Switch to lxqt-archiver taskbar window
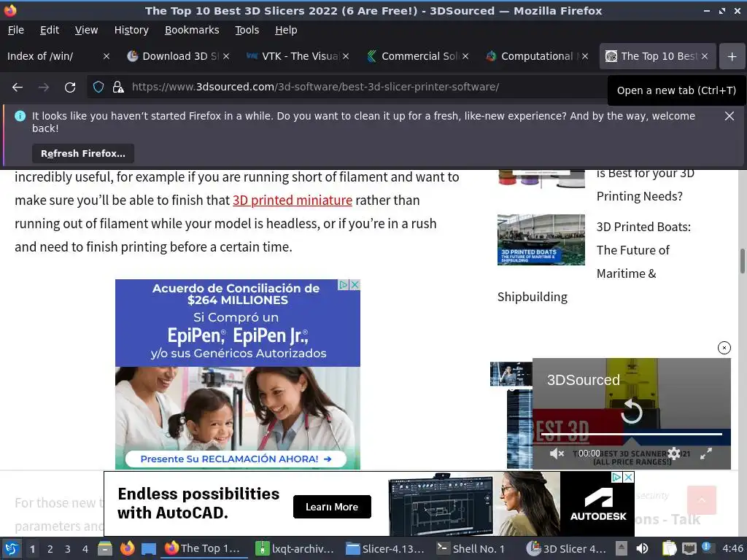Screen dimensions: 747x560 pos(295,549)
